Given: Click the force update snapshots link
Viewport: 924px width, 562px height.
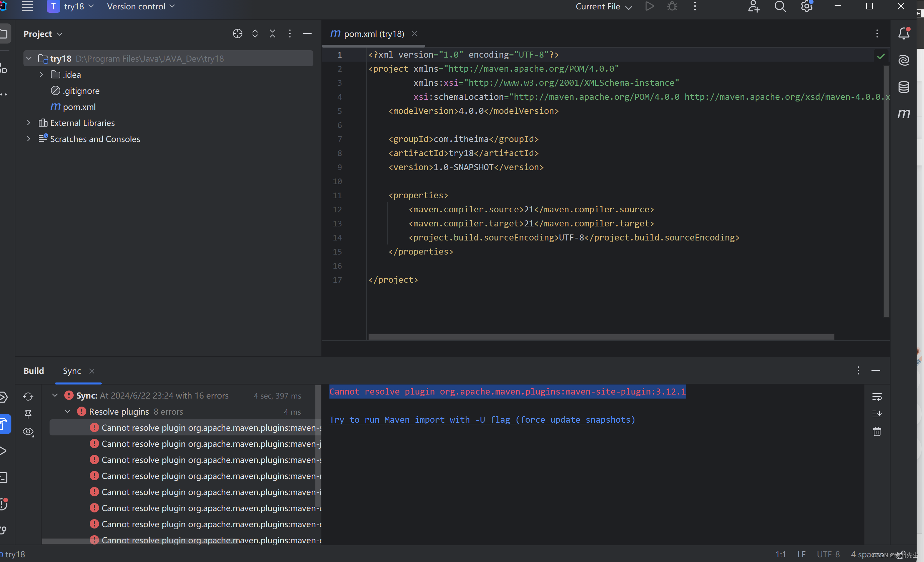Looking at the screenshot, I should [482, 419].
